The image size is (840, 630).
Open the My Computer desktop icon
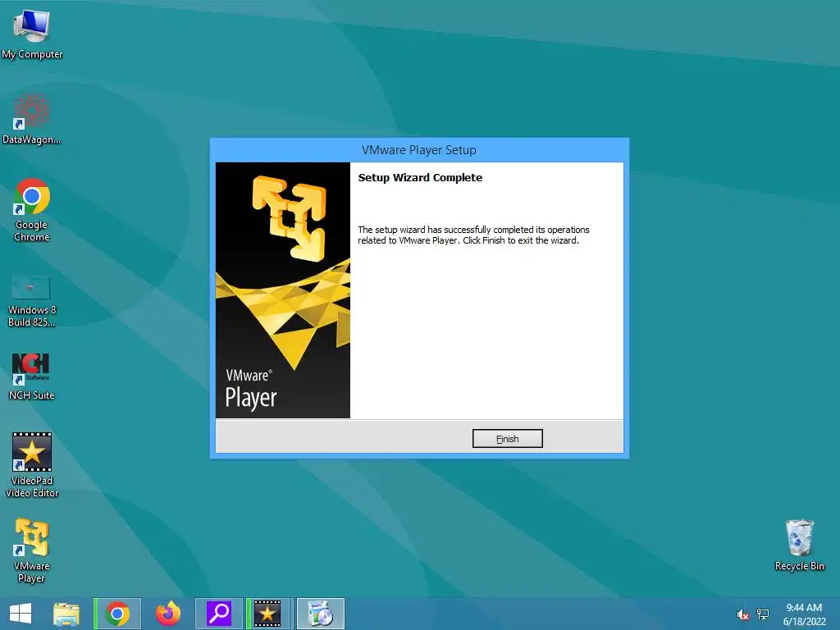[32, 34]
